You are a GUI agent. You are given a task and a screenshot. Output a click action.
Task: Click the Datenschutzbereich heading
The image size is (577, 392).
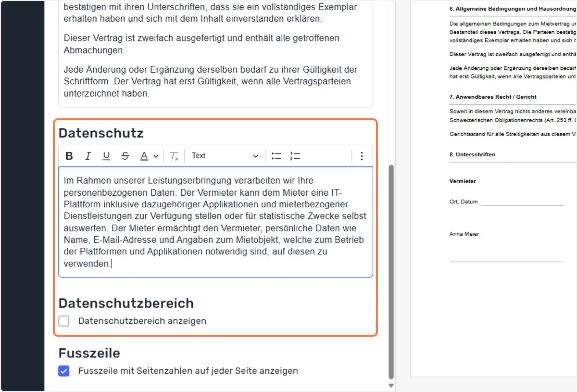126,303
